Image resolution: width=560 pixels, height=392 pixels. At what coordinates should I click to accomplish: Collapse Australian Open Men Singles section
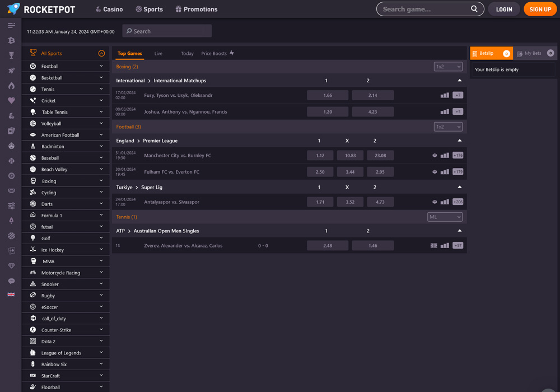pos(460,231)
